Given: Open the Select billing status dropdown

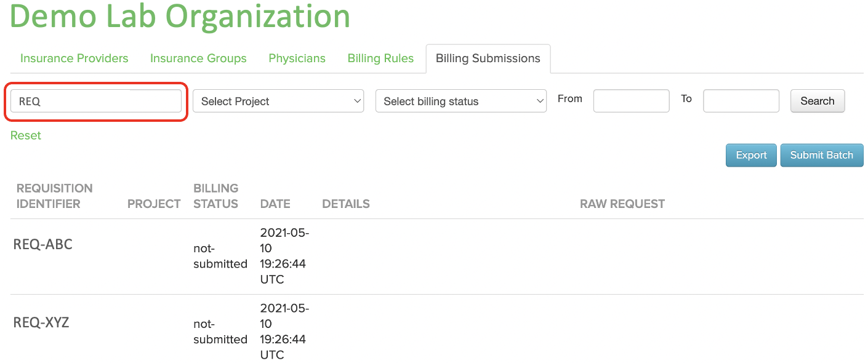Looking at the screenshot, I should [461, 101].
